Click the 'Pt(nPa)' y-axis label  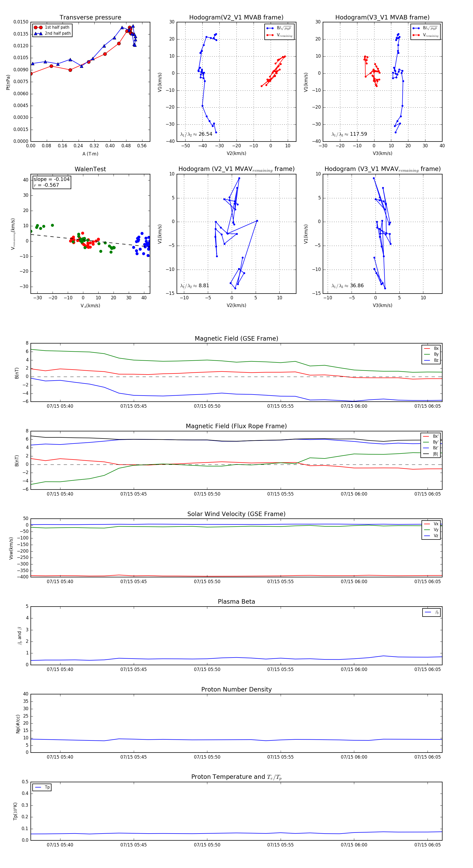[x=8, y=82]
